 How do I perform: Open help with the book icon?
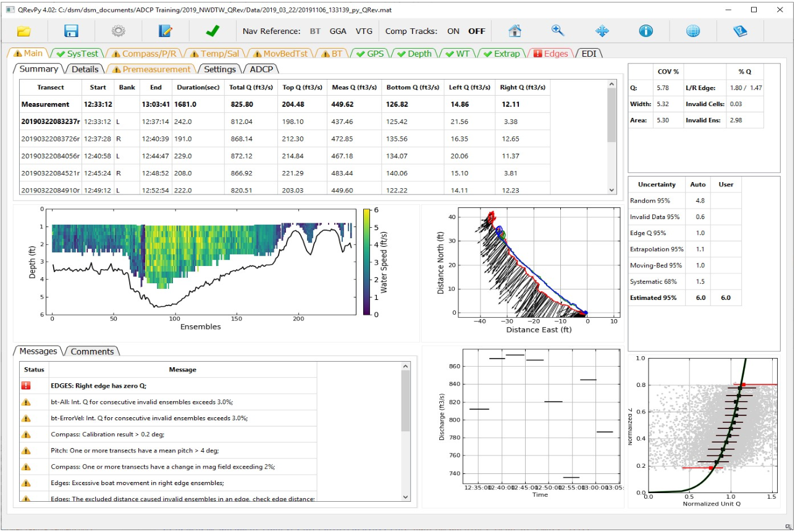(740, 31)
